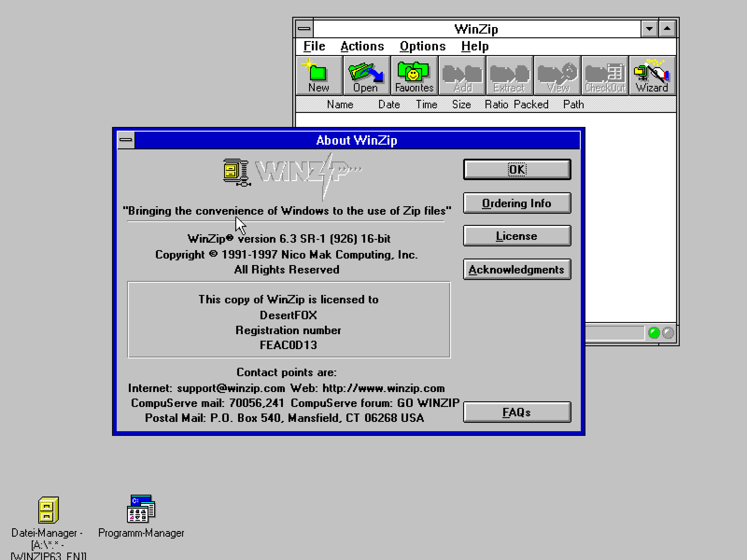Image resolution: width=747 pixels, height=560 pixels.
Task: Open the File menu
Action: coord(314,46)
